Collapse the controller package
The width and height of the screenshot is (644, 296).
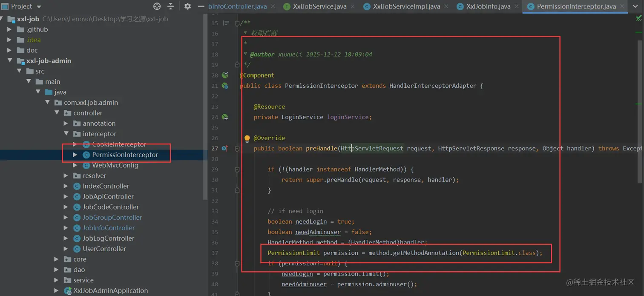point(57,113)
